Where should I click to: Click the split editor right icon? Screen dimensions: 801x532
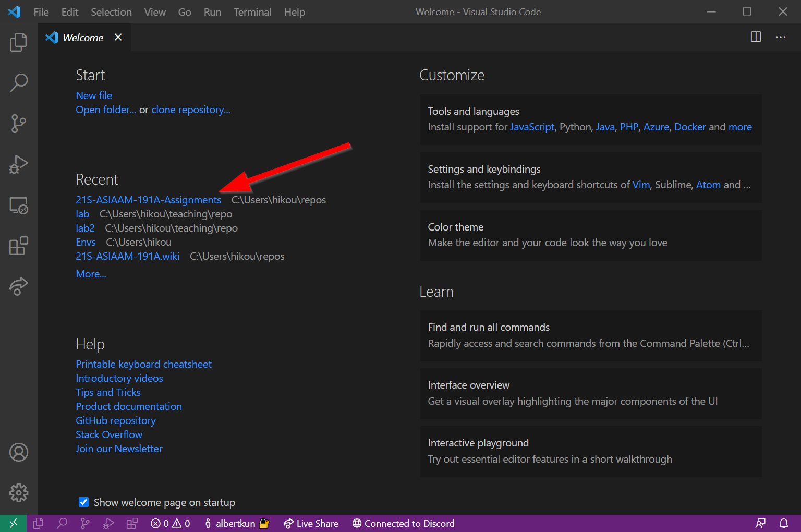(x=756, y=37)
